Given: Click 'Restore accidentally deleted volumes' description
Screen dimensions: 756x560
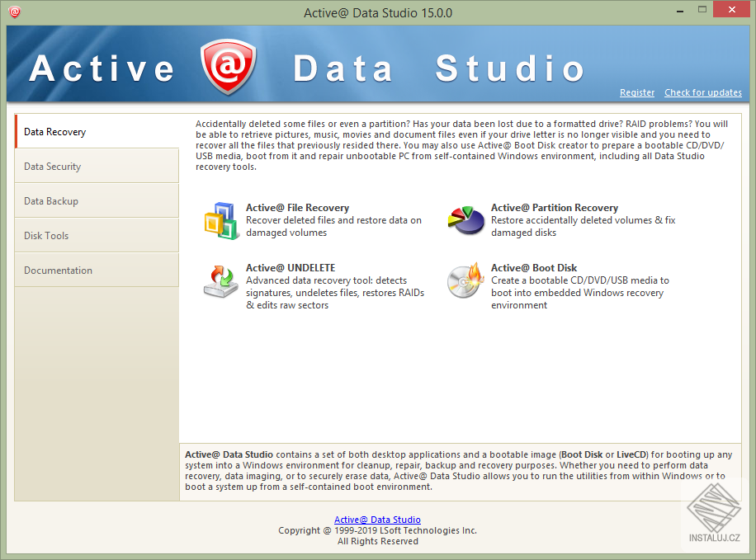Looking at the screenshot, I should [x=584, y=227].
